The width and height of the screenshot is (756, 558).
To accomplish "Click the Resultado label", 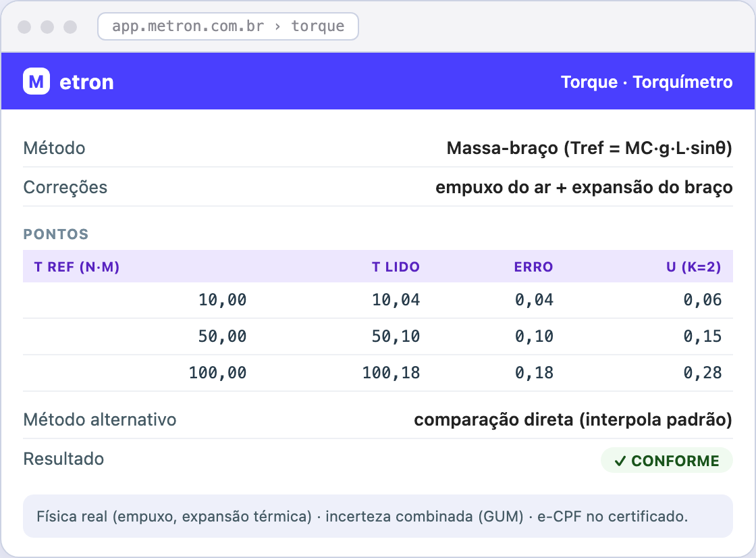I will [x=63, y=459].
